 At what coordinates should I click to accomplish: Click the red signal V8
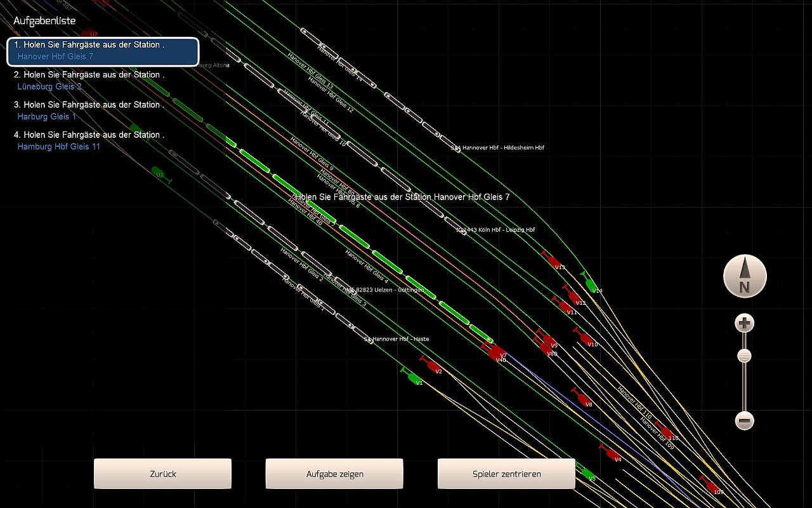coord(581,398)
